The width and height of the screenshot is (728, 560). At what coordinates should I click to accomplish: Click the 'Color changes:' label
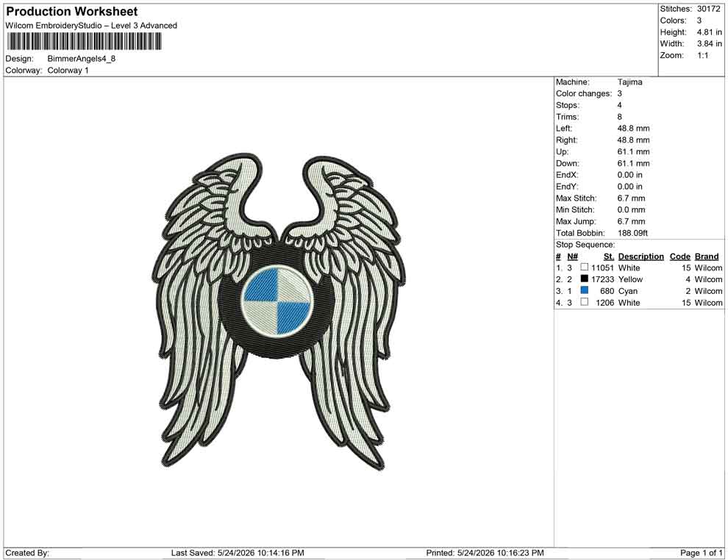point(584,94)
